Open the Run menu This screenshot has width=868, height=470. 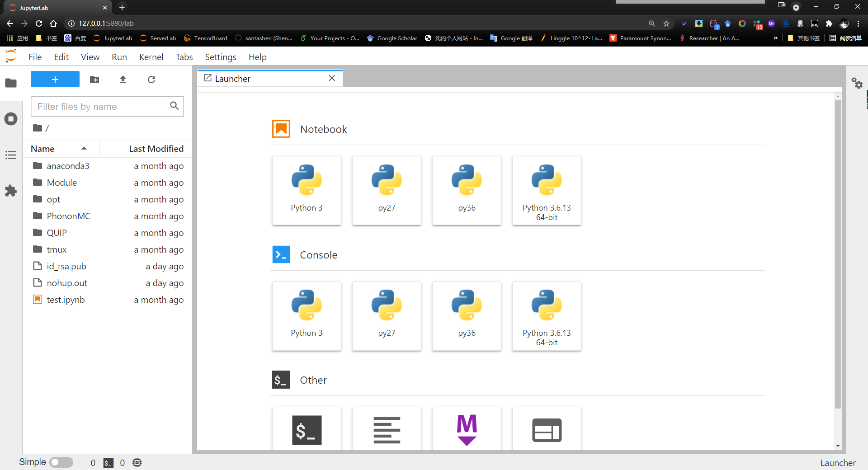[119, 57]
